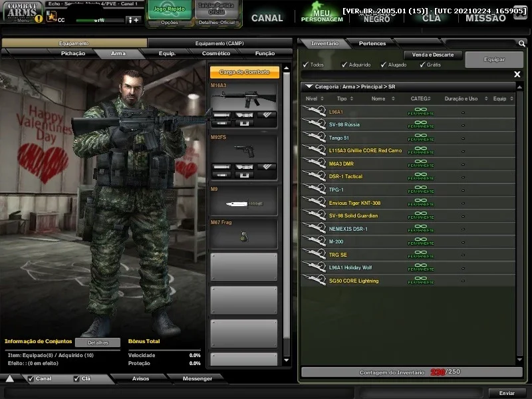Open the MISSÃO menu

click(485, 19)
